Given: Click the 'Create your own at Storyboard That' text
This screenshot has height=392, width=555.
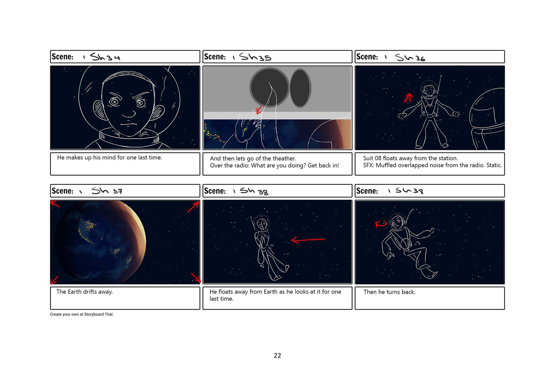Looking at the screenshot, I should pyautogui.click(x=81, y=314).
